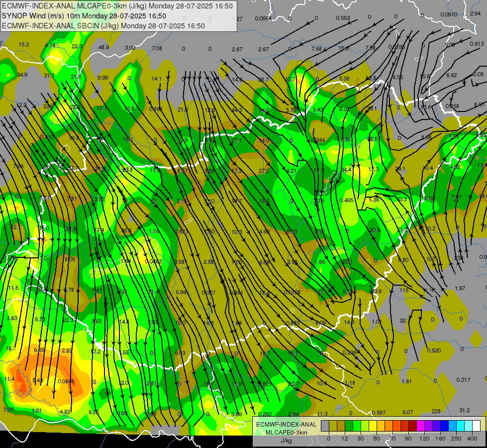
Task: Pick the pure yellow legend swatch
Action: point(373,426)
